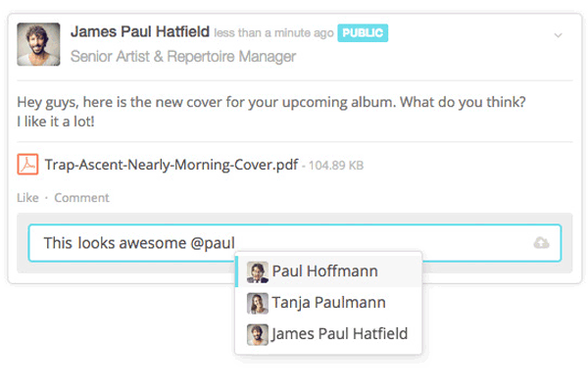
Task: Like the post
Action: coord(27,198)
